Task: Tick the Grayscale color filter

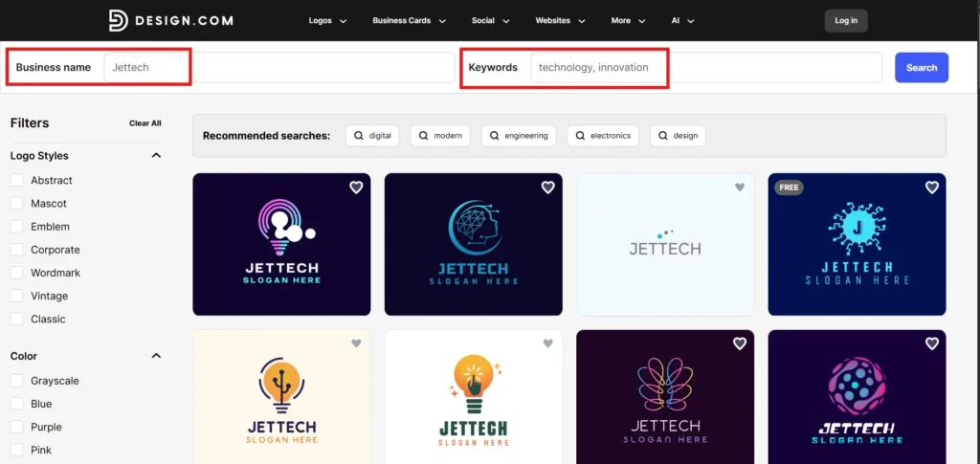Action: [17, 381]
